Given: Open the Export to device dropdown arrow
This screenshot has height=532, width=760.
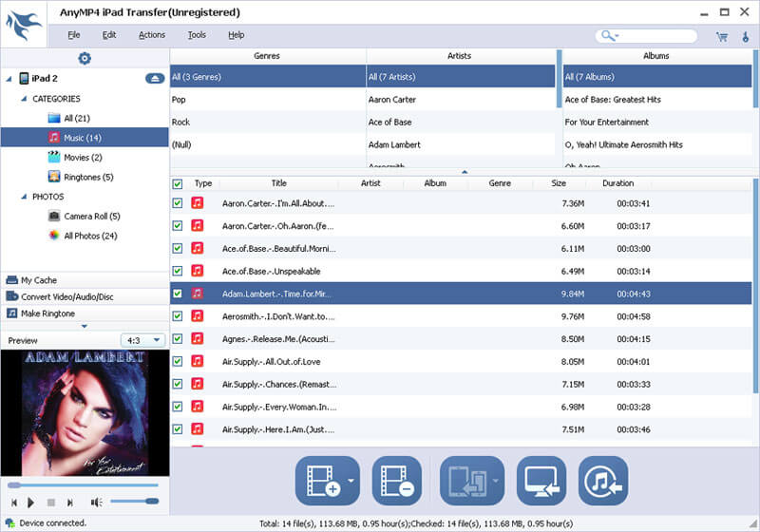Looking at the screenshot, I should click(496, 481).
